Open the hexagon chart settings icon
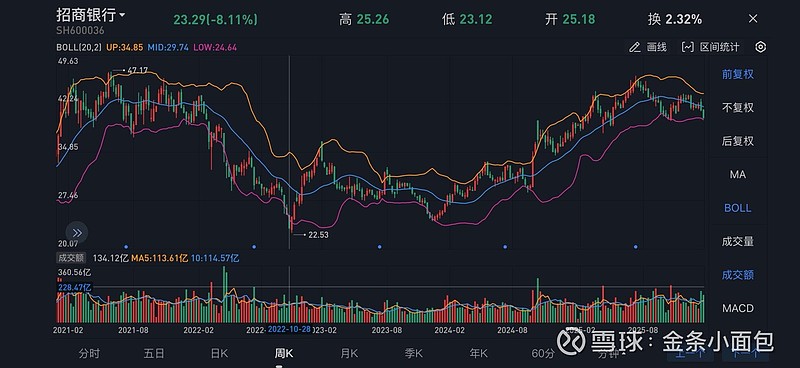Image resolution: width=800 pixels, height=368 pixels. tap(760, 47)
